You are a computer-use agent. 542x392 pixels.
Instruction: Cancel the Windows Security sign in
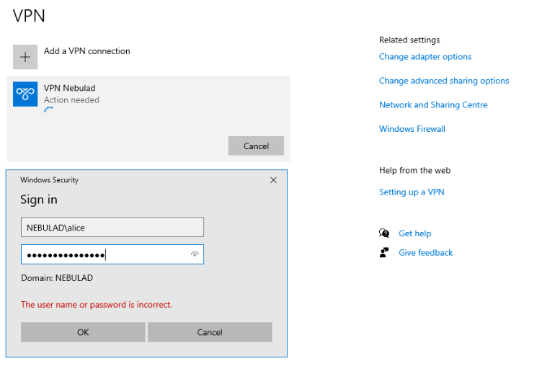click(210, 332)
